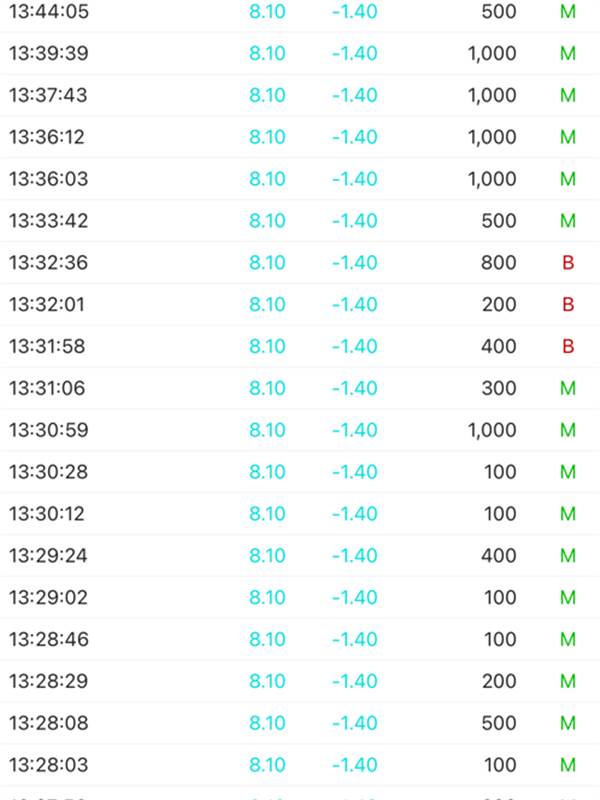Image resolution: width=600 pixels, height=800 pixels.
Task: Click the 1,000 volume at 13:30:59
Action: pyautogui.click(x=491, y=430)
